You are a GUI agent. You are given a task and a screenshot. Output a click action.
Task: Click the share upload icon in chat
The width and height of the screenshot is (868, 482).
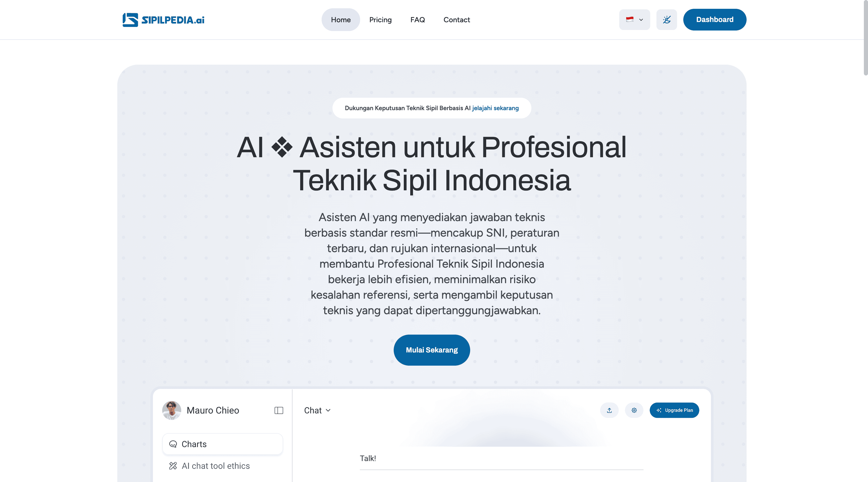pyautogui.click(x=609, y=410)
